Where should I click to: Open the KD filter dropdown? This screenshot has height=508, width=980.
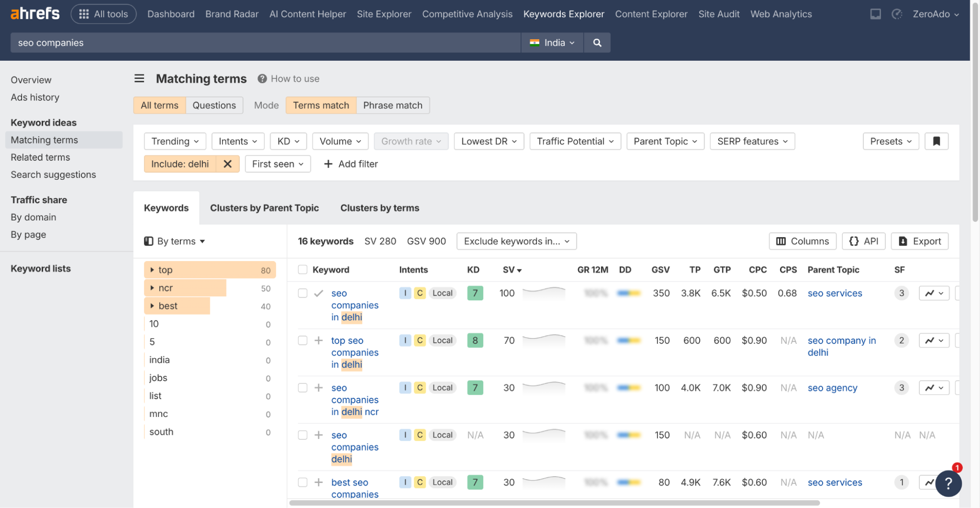(288, 142)
